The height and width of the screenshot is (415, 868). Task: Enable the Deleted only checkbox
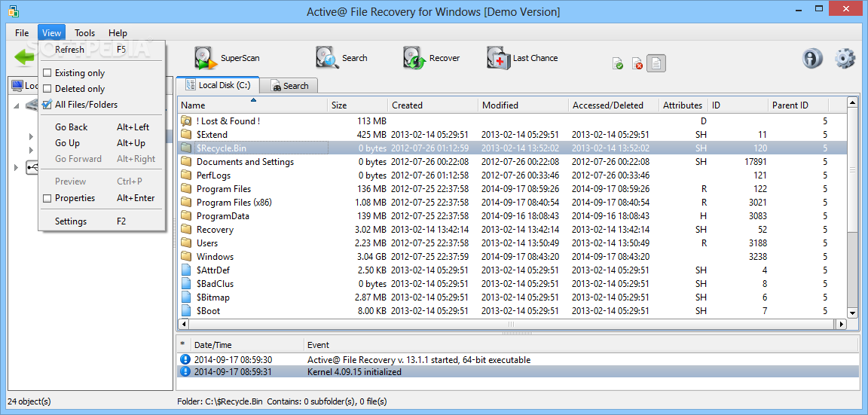(x=47, y=89)
